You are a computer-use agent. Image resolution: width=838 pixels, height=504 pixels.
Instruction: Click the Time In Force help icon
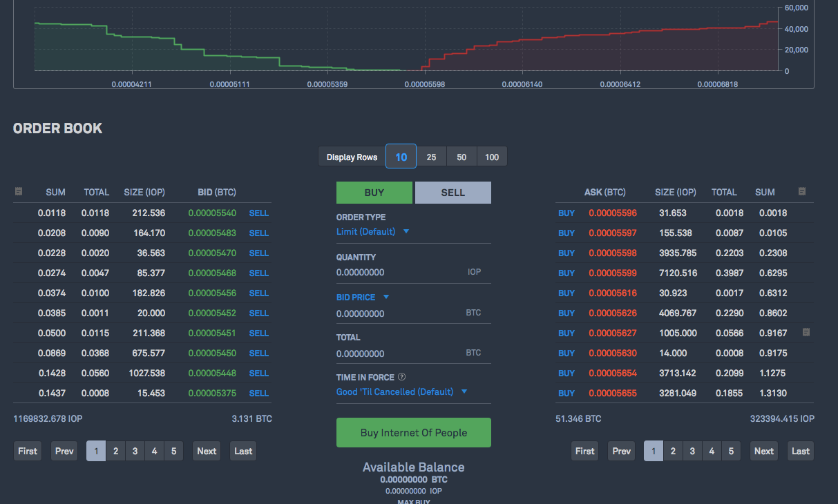click(401, 377)
